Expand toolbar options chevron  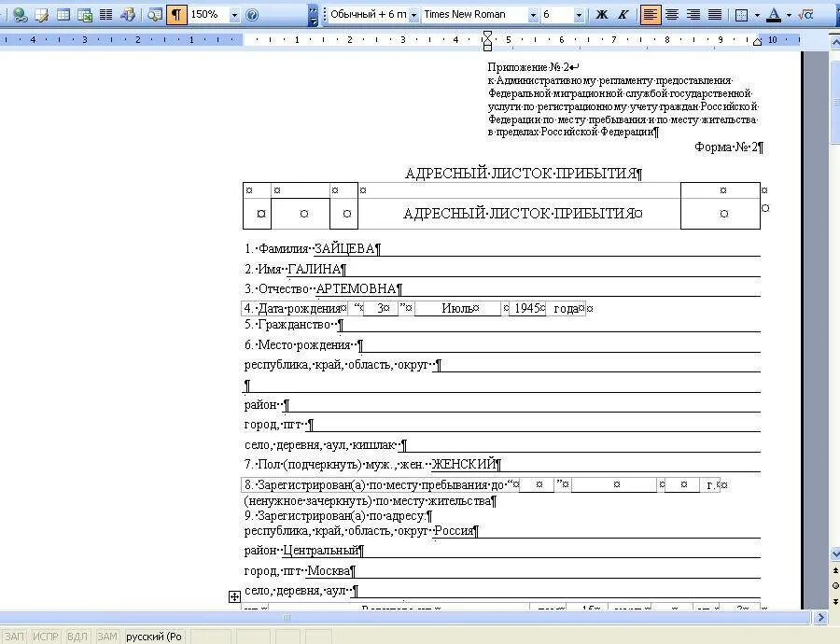[x=314, y=15]
